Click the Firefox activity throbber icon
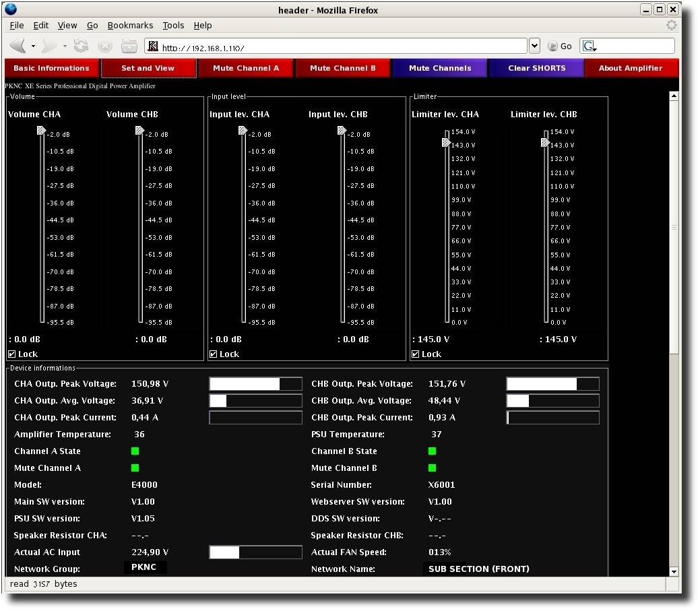Screen dimensions: 700x609 (672, 25)
